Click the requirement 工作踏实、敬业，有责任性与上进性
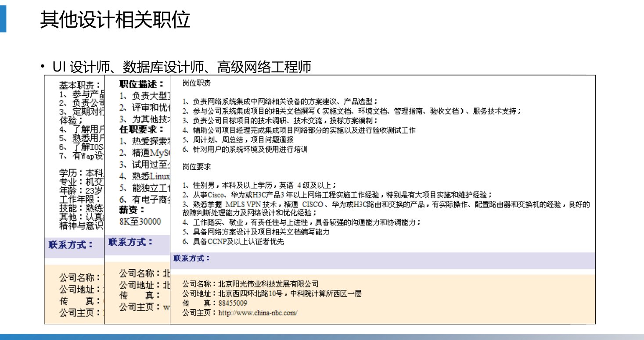644x340 pixels. click(x=302, y=222)
